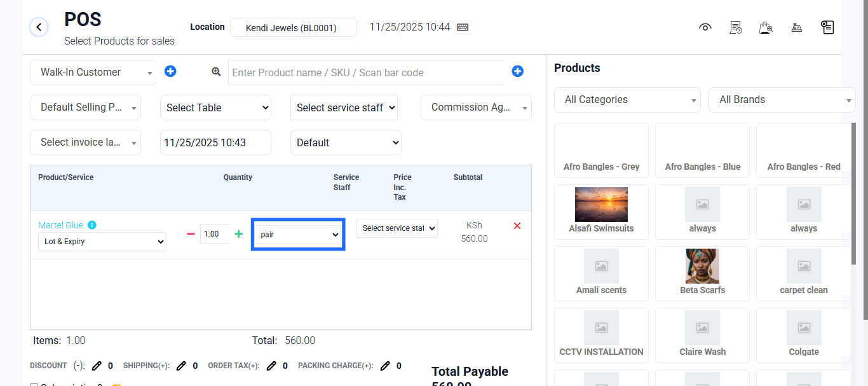Select Alsafi Swimsuits product
Image resolution: width=868 pixels, height=386 pixels.
pos(602,212)
